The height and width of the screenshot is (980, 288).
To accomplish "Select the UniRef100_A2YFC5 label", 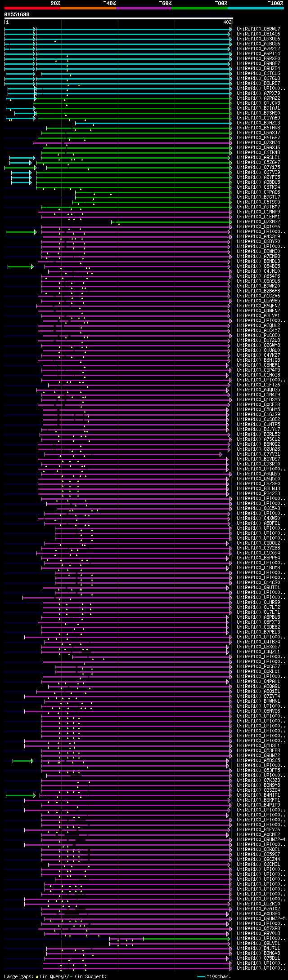I will click(x=258, y=177).
